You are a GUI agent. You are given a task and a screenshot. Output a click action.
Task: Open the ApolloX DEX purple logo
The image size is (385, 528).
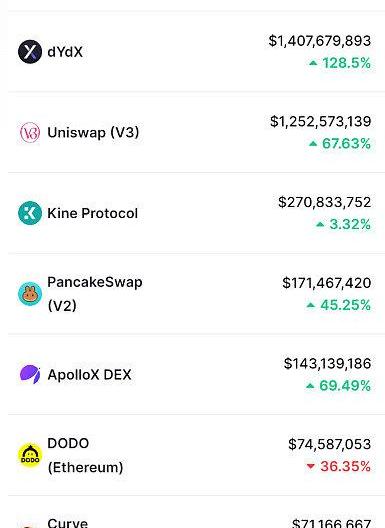(30, 374)
